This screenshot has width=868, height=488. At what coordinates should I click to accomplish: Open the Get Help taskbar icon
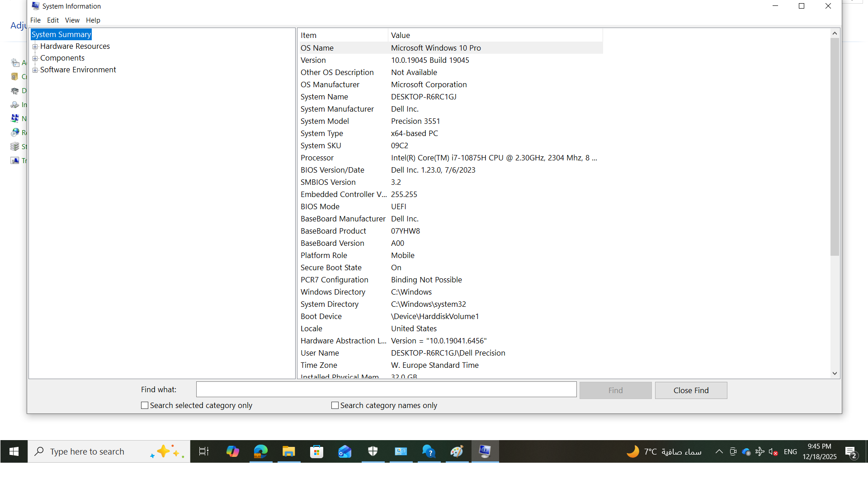pyautogui.click(x=429, y=451)
